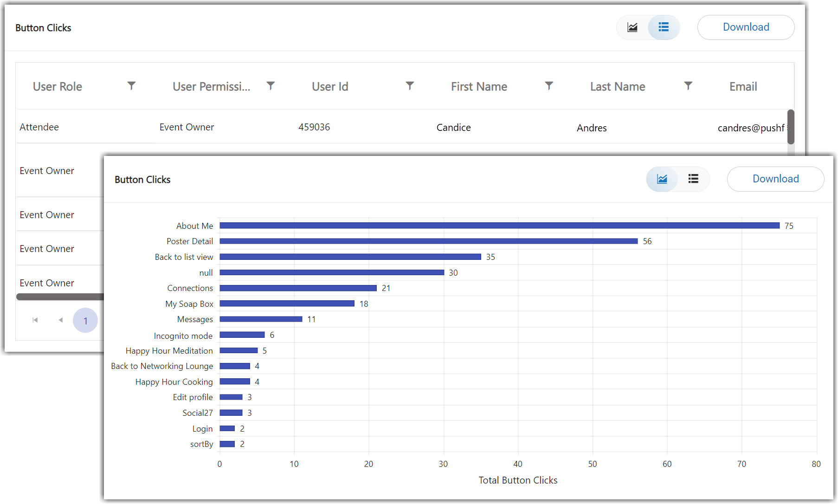The image size is (838, 504).
Task: Open the User Permission column filter
Action: click(x=271, y=86)
